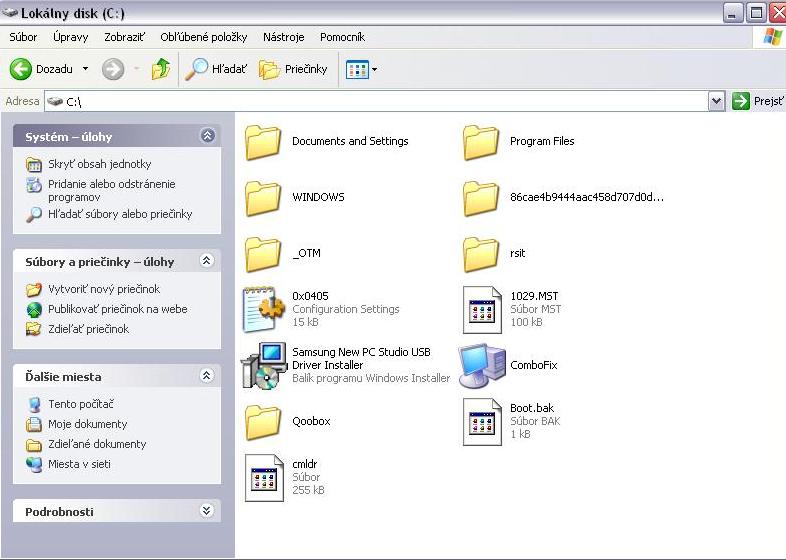Viewport: 786px width, 560px height.
Task: Go up one folder level
Action: (161, 69)
